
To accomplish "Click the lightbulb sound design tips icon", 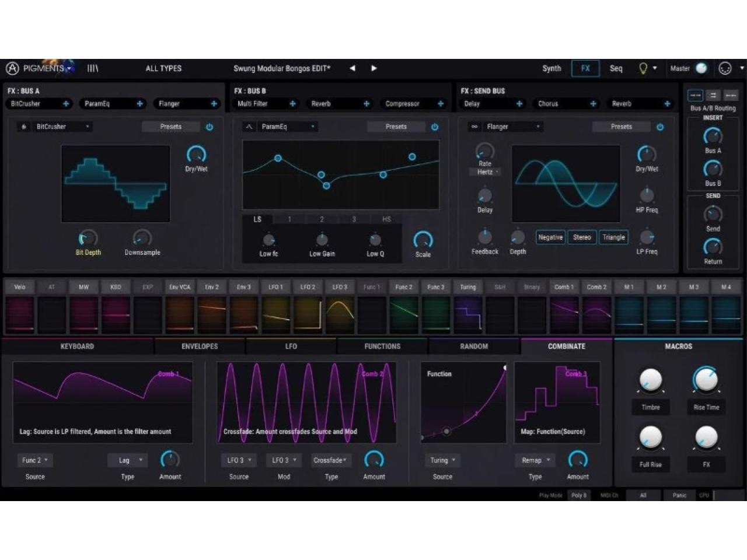I will [643, 68].
